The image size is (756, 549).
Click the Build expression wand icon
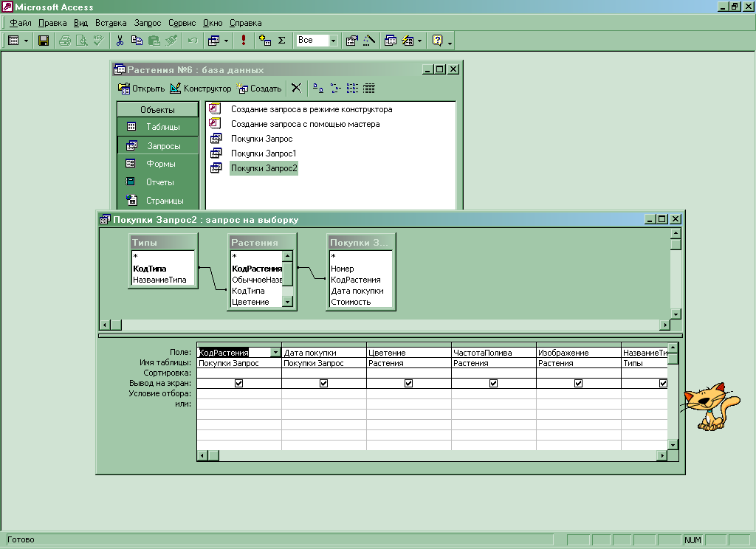369,41
